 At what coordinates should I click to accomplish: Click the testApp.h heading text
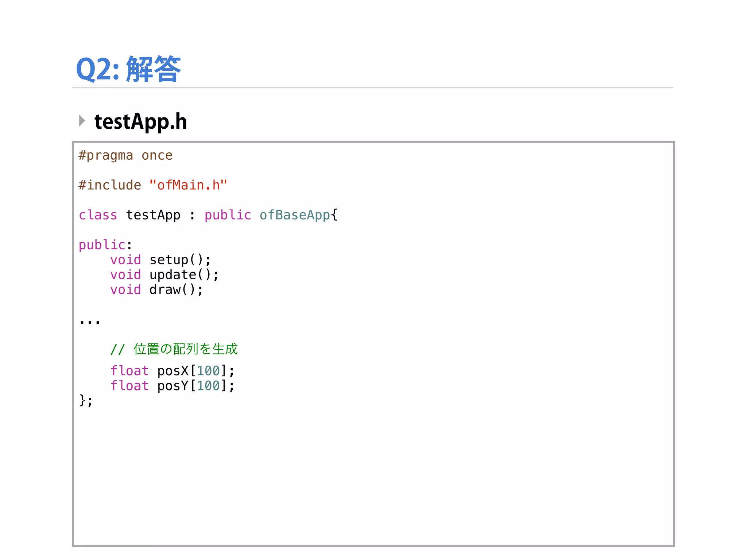click(140, 121)
